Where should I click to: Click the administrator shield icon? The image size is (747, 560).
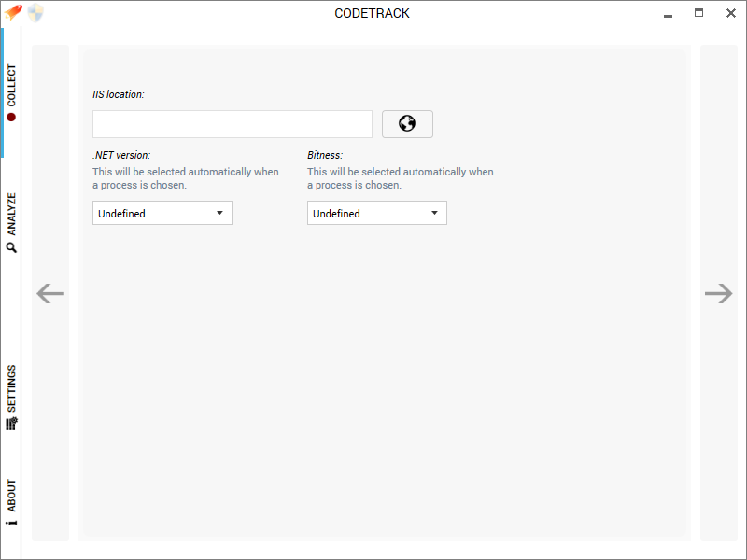[x=35, y=13]
